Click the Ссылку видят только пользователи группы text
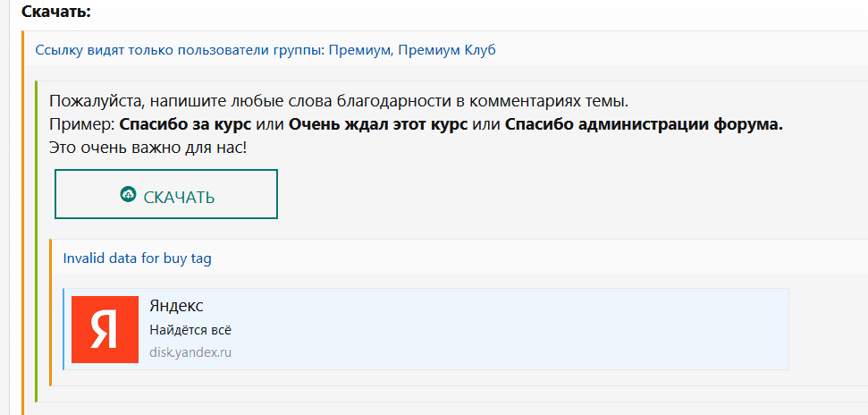The image size is (868, 415). pos(179,50)
